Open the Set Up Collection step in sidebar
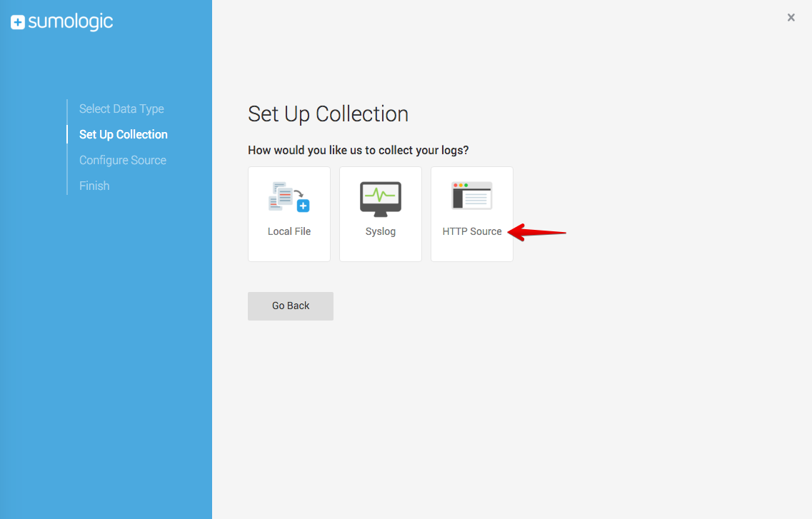 tap(124, 134)
